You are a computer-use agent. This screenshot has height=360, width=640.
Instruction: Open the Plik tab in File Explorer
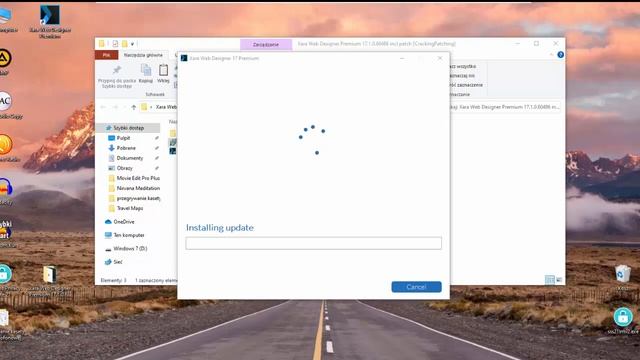tap(107, 55)
